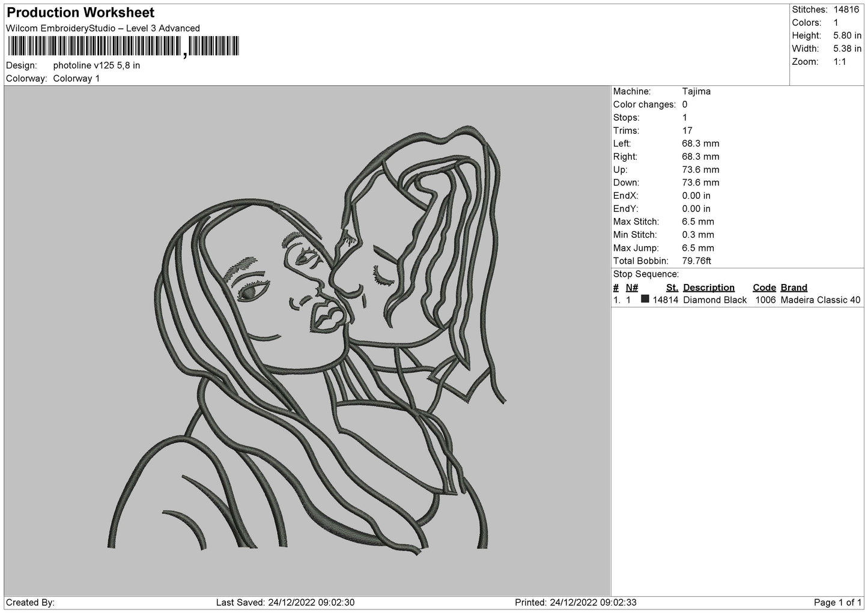Click the Stitches value 14816
The height and width of the screenshot is (613, 868).
pyautogui.click(x=846, y=10)
